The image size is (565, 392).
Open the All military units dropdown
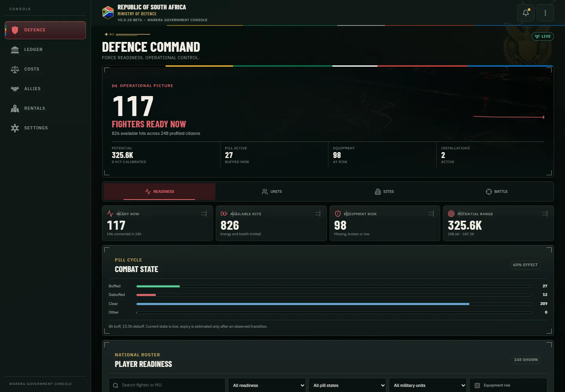click(x=428, y=385)
